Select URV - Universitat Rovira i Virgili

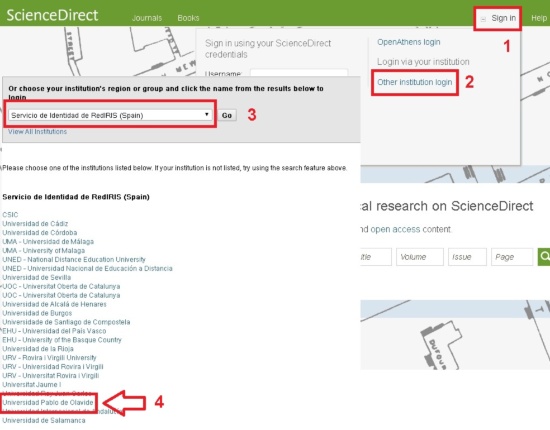pyautogui.click(x=51, y=376)
